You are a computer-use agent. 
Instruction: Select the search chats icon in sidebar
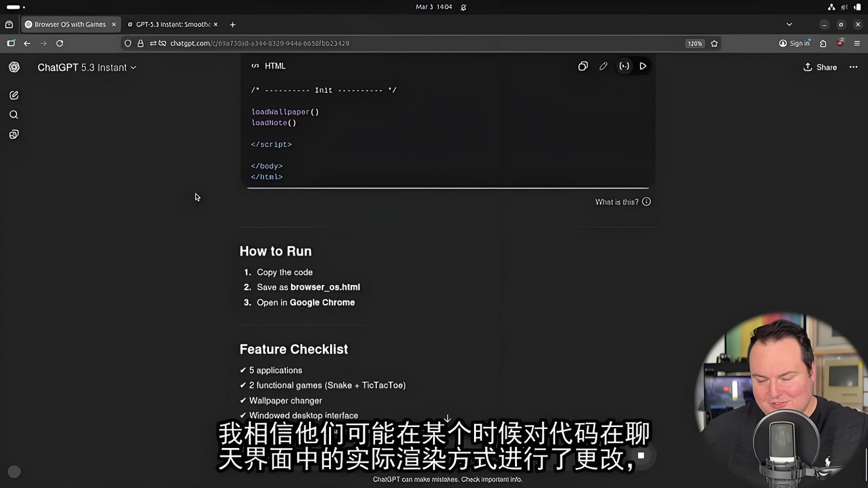click(13, 114)
